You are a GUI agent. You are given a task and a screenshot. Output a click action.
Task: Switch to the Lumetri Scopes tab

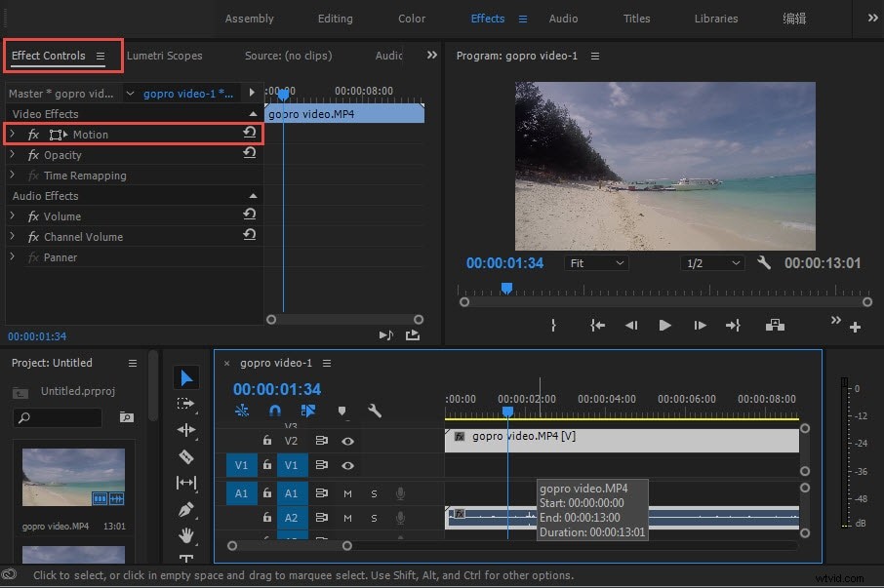(166, 56)
